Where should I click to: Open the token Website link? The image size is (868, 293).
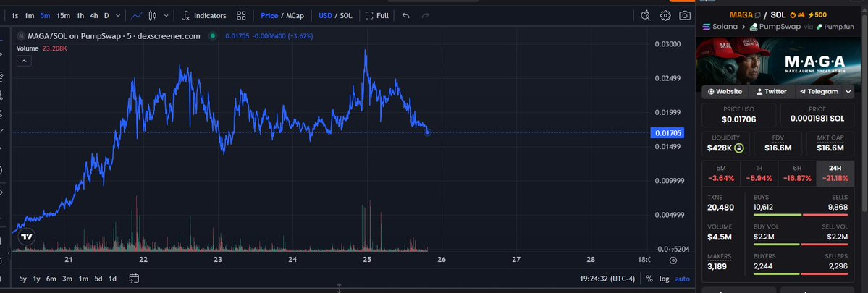(725, 92)
